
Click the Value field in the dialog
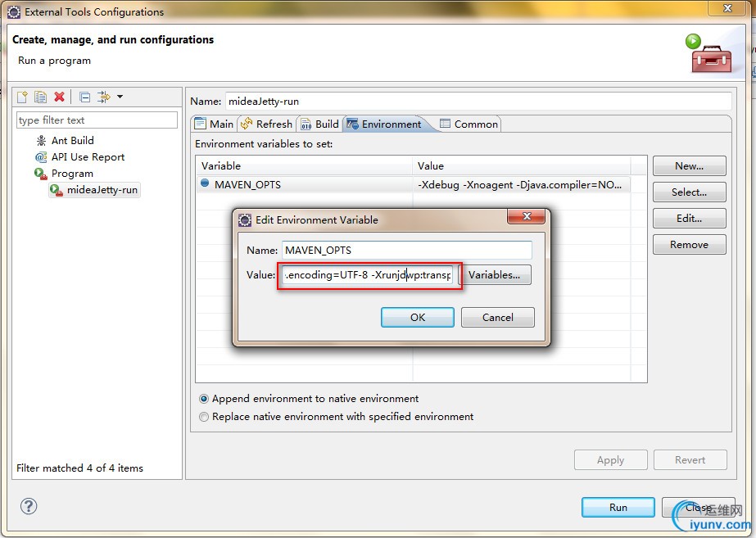(368, 275)
